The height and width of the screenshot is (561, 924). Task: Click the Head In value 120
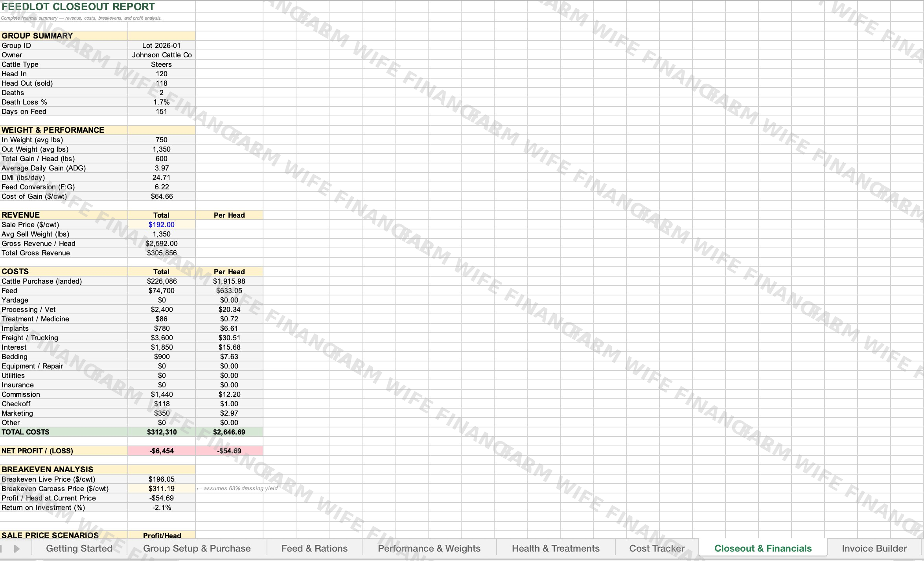click(161, 74)
